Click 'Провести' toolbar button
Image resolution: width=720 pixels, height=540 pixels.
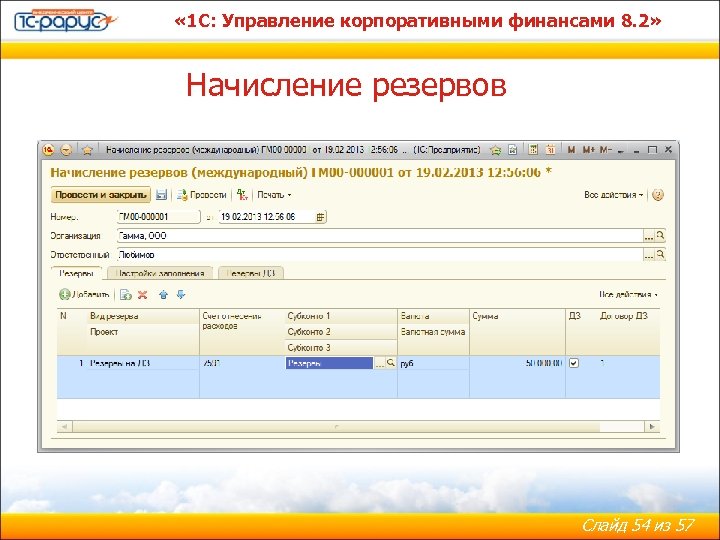point(202,195)
